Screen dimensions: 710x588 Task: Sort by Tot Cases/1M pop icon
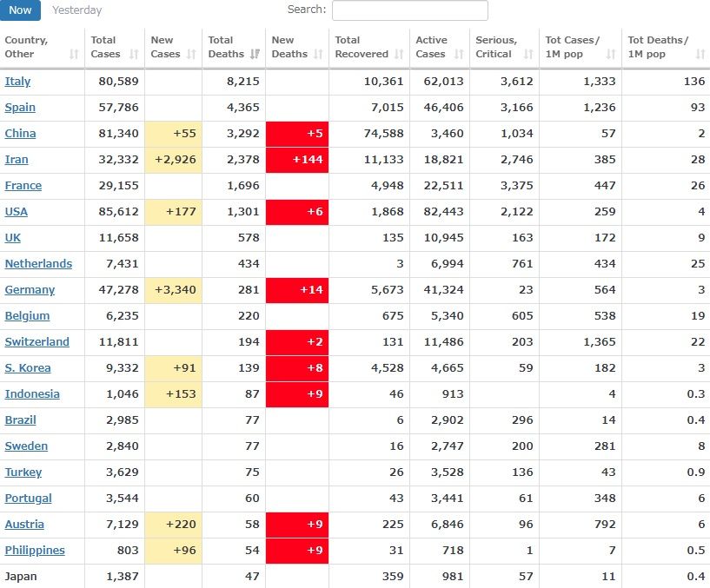click(611, 54)
